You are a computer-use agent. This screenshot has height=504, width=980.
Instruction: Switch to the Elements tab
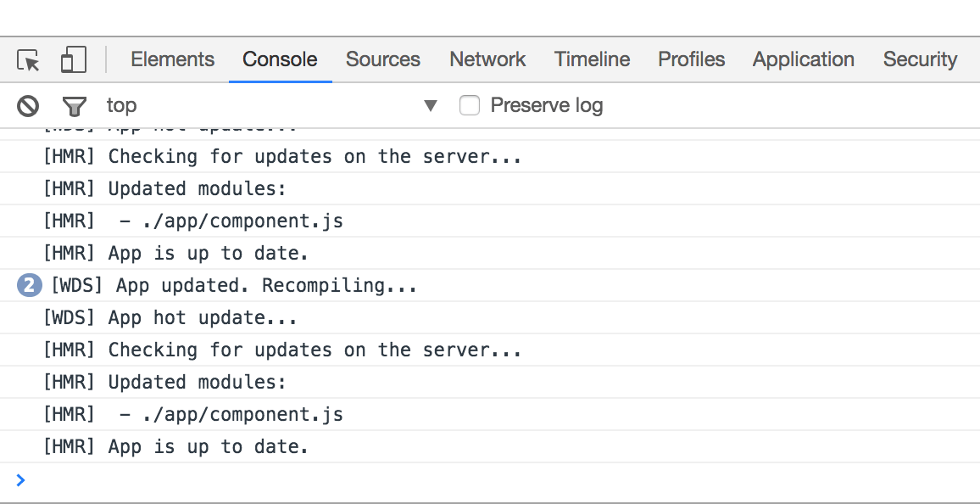pyautogui.click(x=172, y=59)
